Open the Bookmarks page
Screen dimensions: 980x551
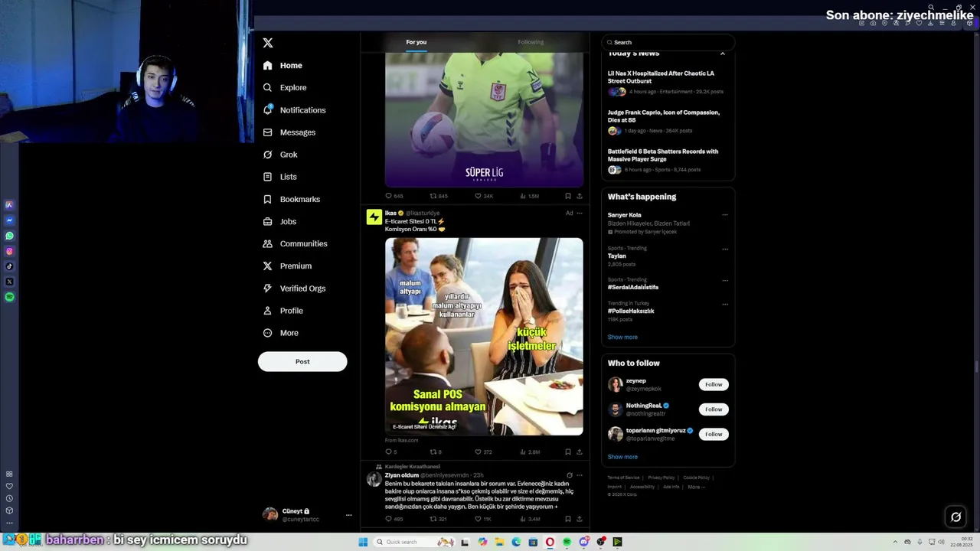[x=291, y=199]
